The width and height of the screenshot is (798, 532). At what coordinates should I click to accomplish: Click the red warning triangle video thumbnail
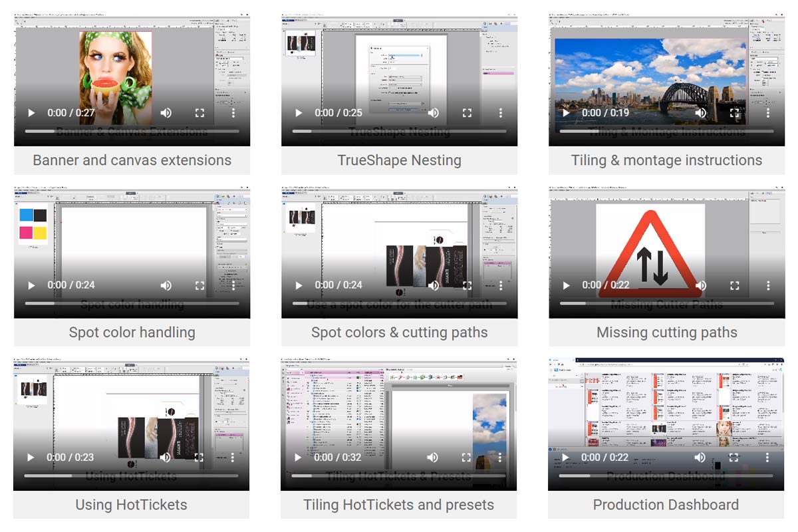point(650,246)
